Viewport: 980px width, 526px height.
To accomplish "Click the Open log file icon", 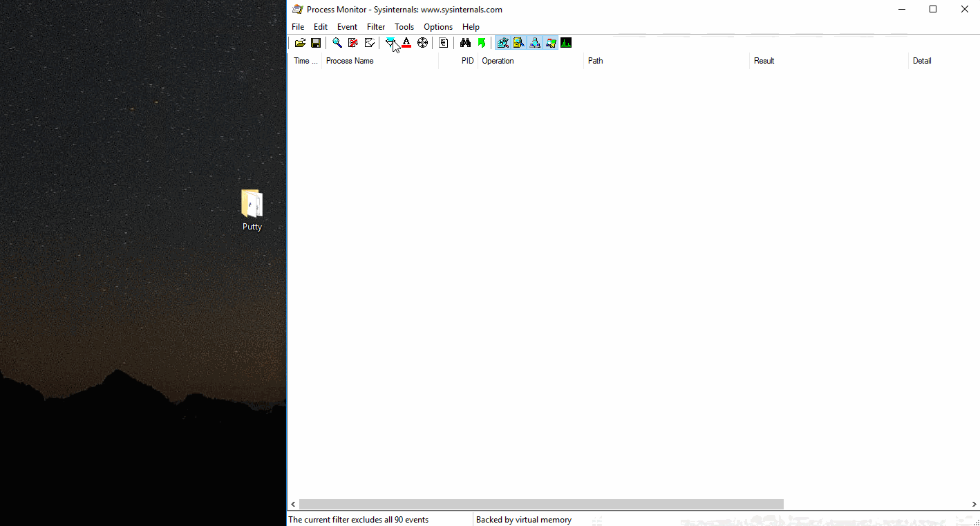I will (300, 43).
